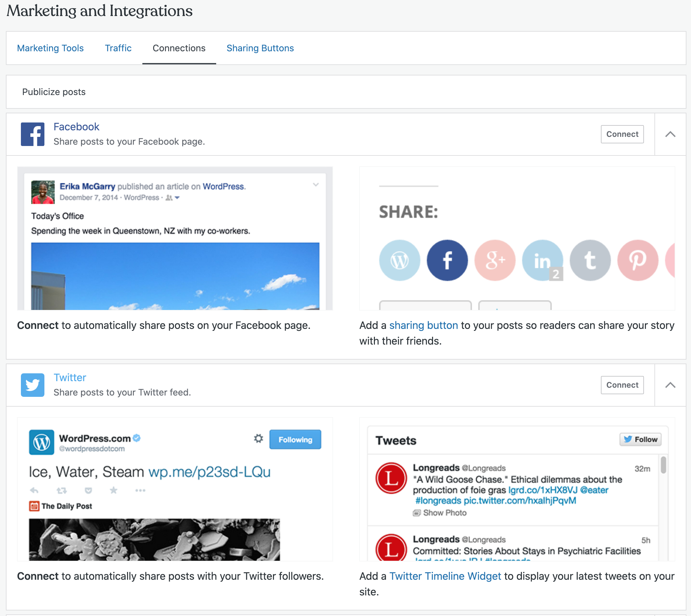Open the Facebook post options chevron
This screenshot has height=616, width=691.
tap(316, 185)
